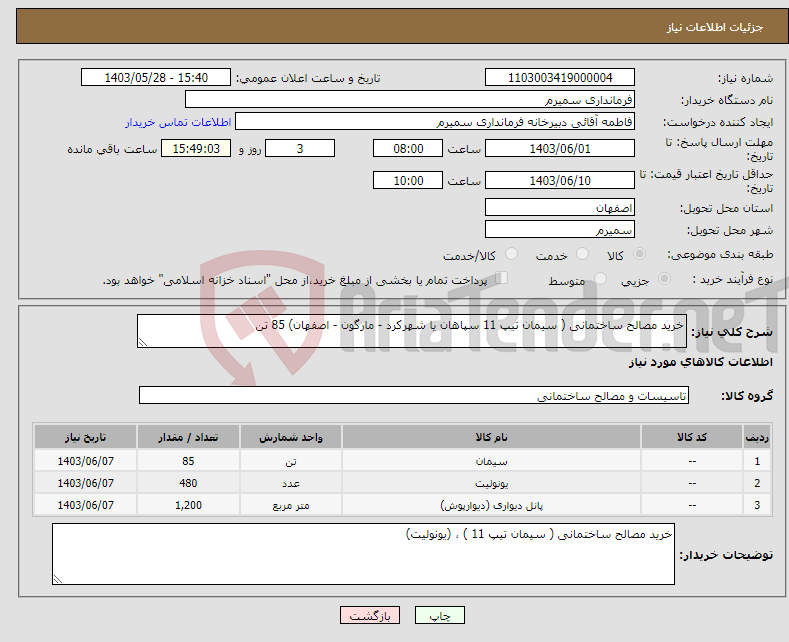The height and width of the screenshot is (642, 789).
Task: Click the unit cell متر مربع
Action: (291, 505)
